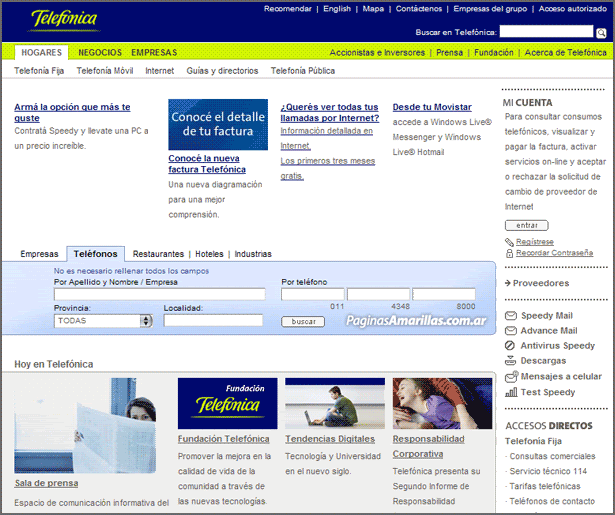Follow the Recordar Contraseña link
The image size is (615, 515).
pyautogui.click(x=554, y=253)
